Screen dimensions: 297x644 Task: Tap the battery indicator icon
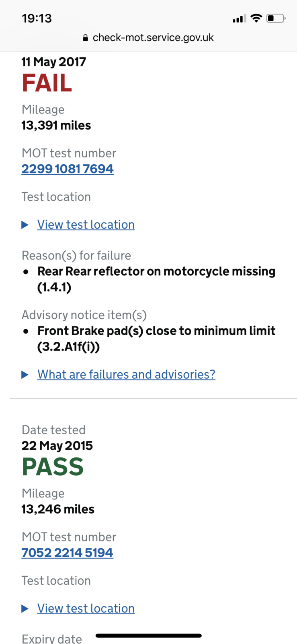click(276, 18)
